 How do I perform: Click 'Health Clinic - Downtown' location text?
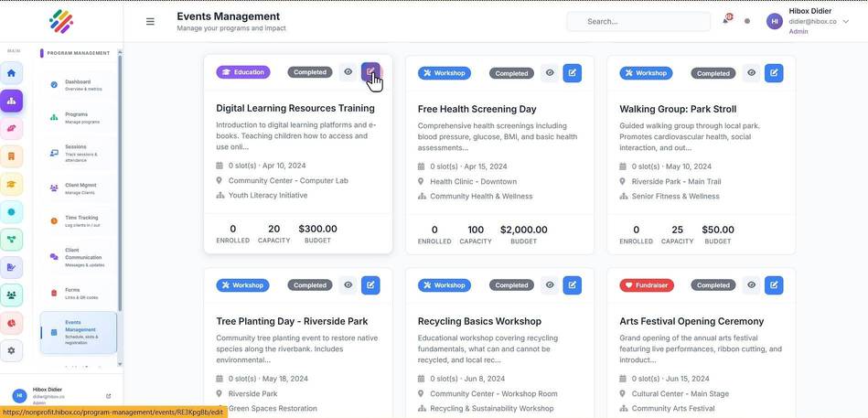(x=473, y=181)
